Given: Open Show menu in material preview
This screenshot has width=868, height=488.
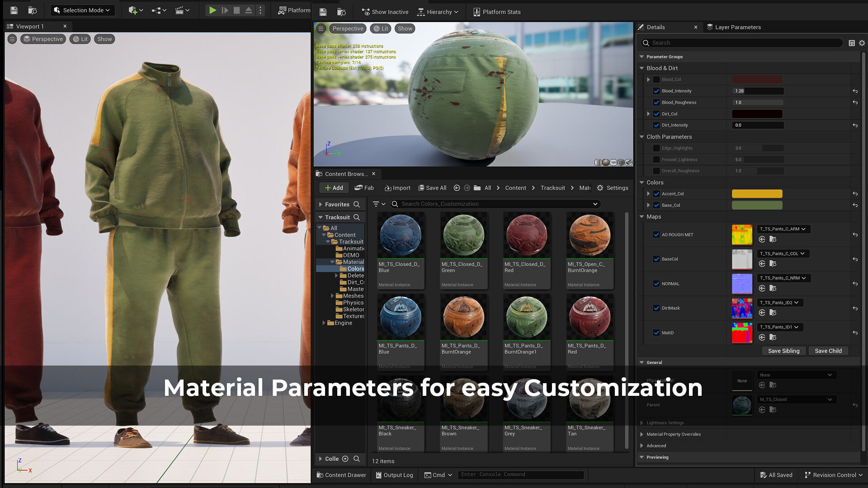Looking at the screenshot, I should tap(405, 28).
